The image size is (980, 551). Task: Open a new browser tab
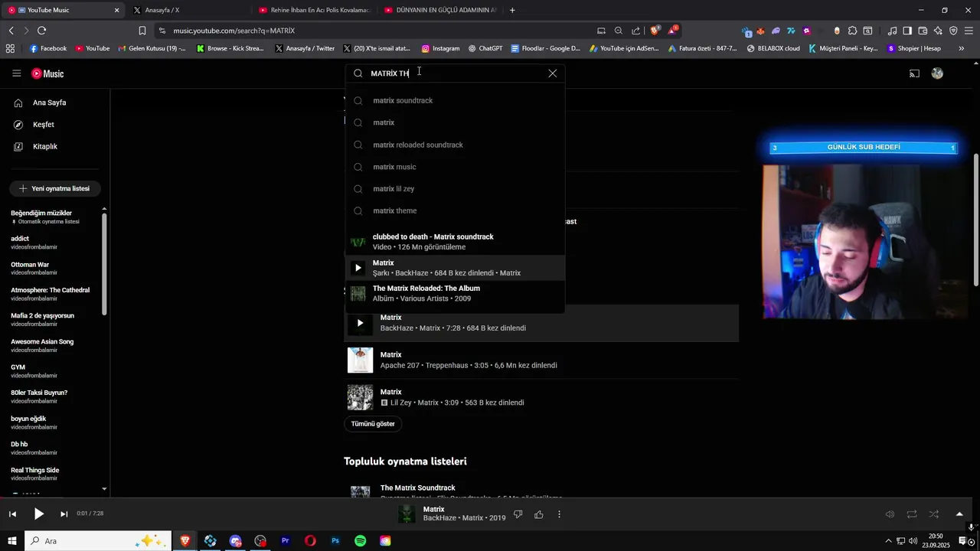(512, 10)
